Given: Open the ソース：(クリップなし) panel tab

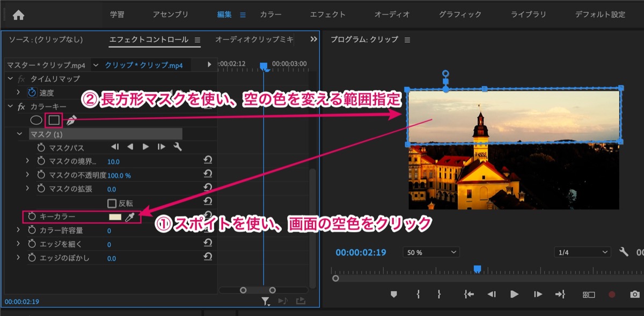Looking at the screenshot, I should coord(46,40).
